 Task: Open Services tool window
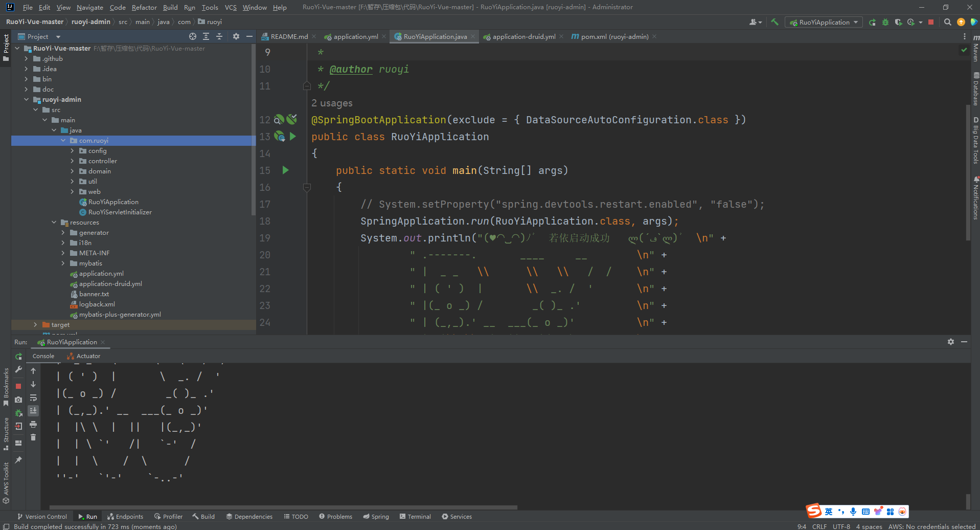[x=457, y=517]
